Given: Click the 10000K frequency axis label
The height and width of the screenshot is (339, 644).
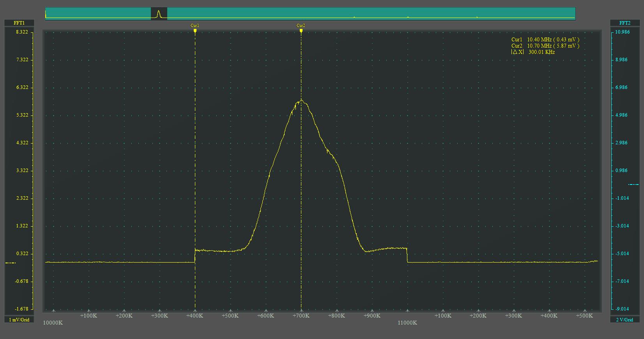Looking at the screenshot, I should [x=53, y=323].
